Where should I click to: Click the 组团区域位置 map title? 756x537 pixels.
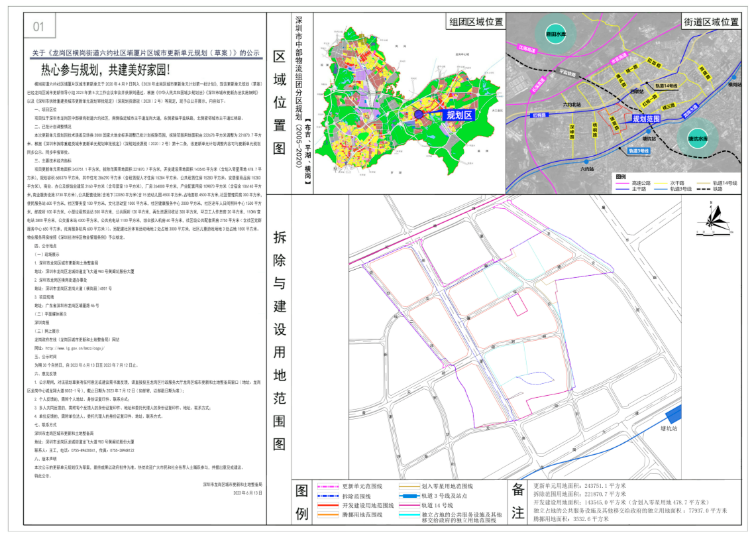476,22
